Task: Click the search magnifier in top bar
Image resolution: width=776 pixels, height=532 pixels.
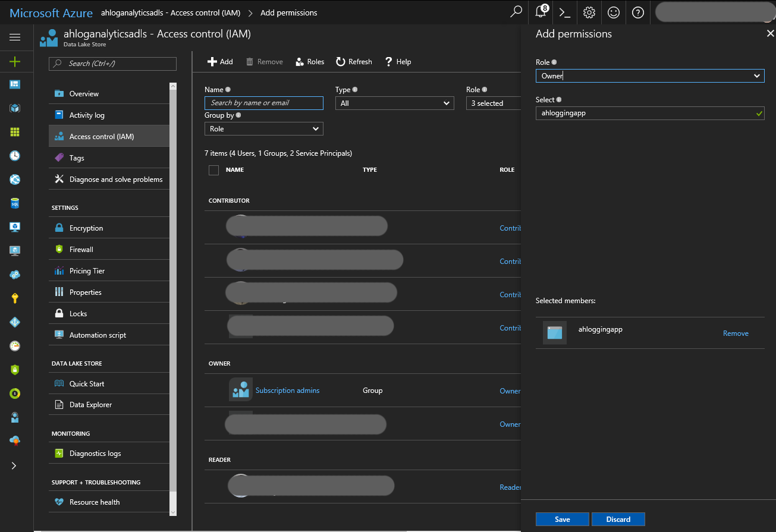Action: [516, 12]
